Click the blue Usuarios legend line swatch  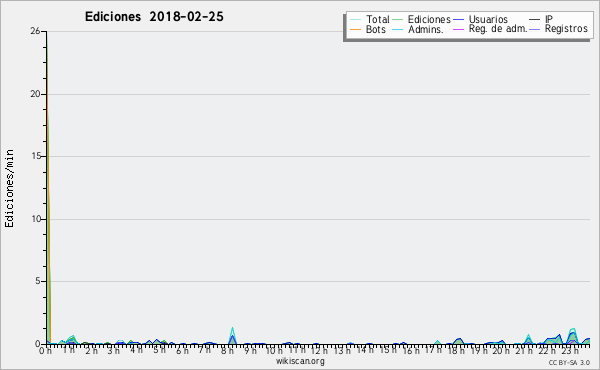(458, 20)
